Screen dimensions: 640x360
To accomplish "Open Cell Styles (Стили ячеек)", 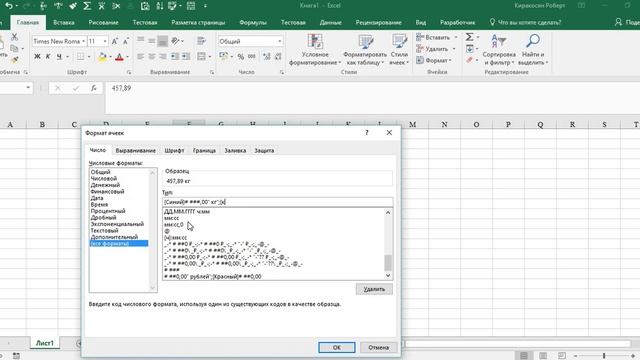I will (x=399, y=50).
